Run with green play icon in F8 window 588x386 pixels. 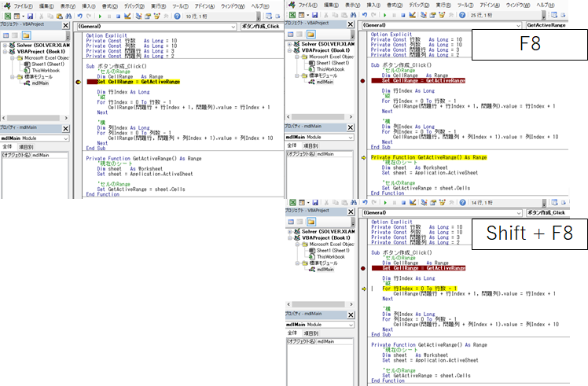pyautogui.click(x=384, y=15)
